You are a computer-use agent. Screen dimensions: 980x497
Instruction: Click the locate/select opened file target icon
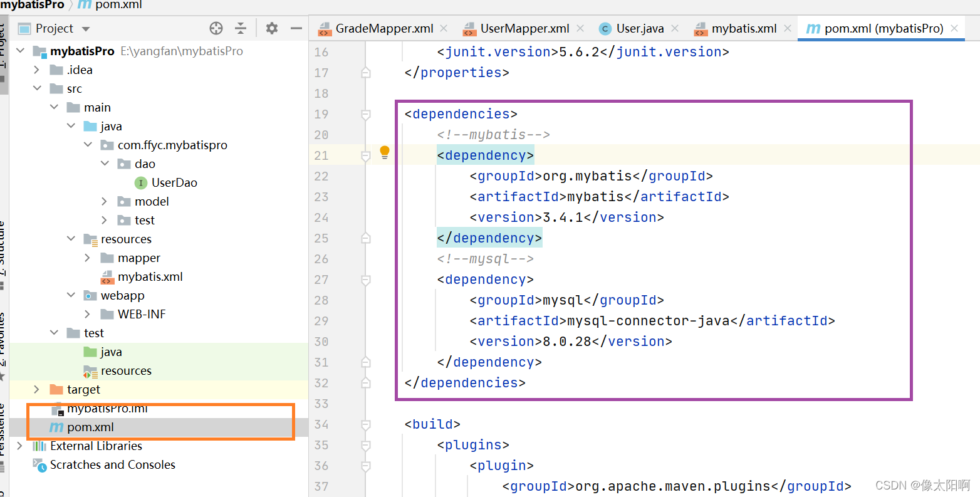coord(216,28)
